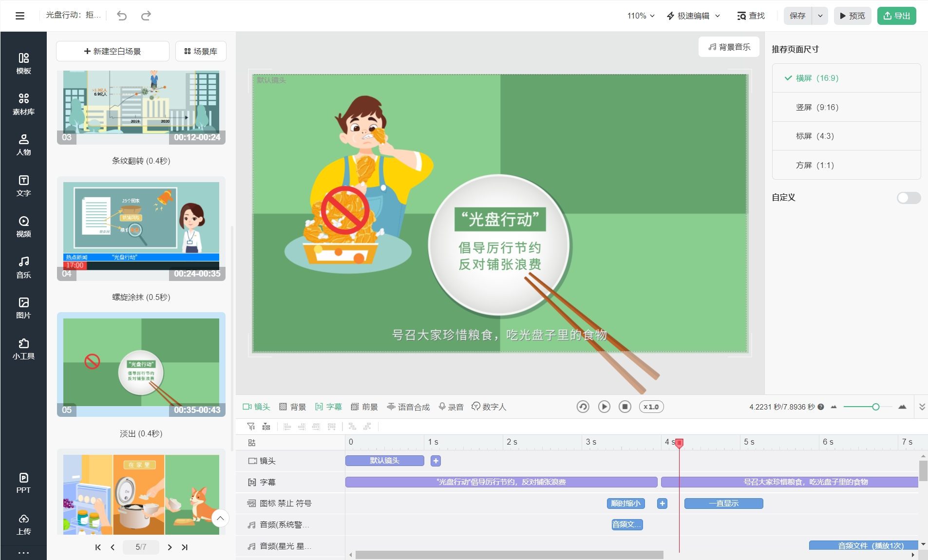Viewport: 928px width, 560px height.
Task: Jump to the first scene page
Action: 98,547
